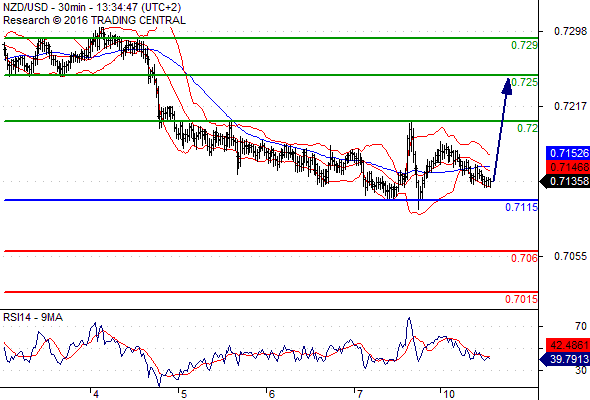Click the Research © 2016 TRADING CENTRAL credit
The image size is (590, 400).
tap(94, 20)
